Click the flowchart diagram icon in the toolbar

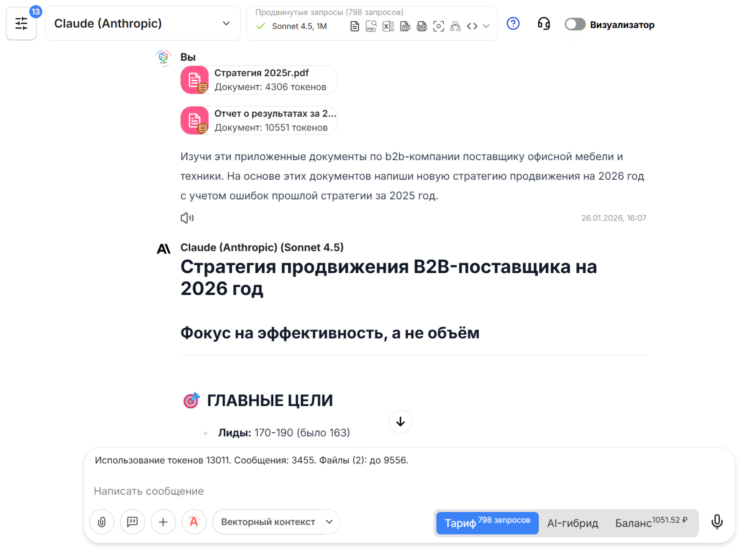pyautogui.click(x=455, y=26)
